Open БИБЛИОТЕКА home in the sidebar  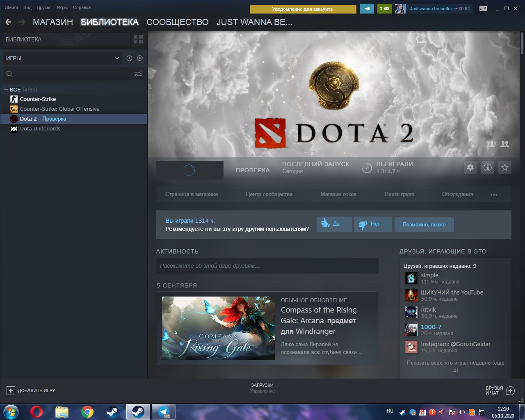tap(66, 39)
